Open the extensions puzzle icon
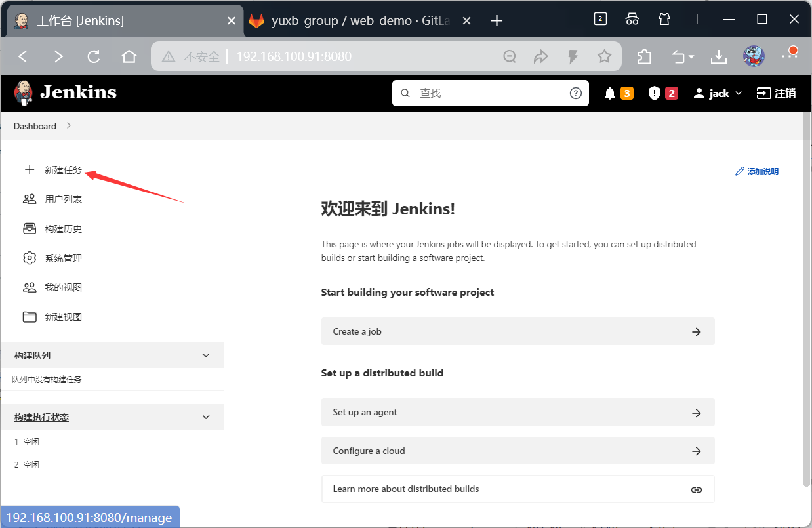 [x=644, y=57]
